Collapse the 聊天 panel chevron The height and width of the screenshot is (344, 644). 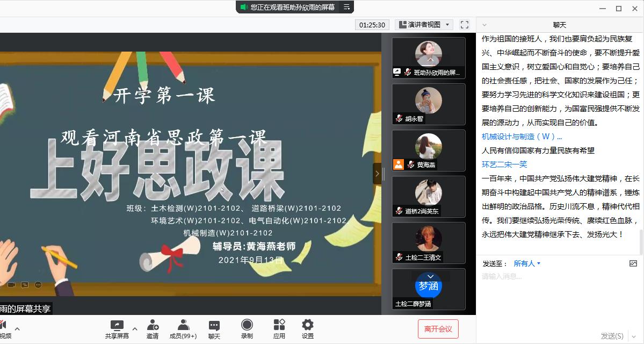484,25
